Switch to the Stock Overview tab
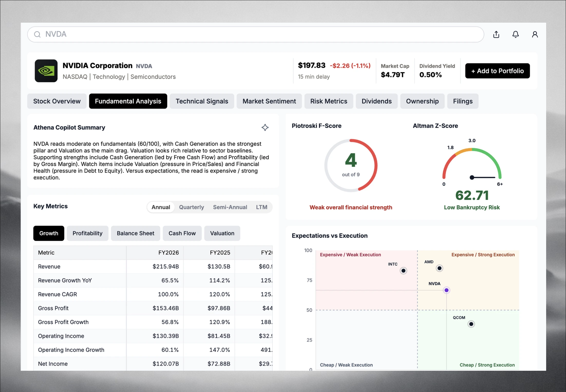 click(x=57, y=101)
